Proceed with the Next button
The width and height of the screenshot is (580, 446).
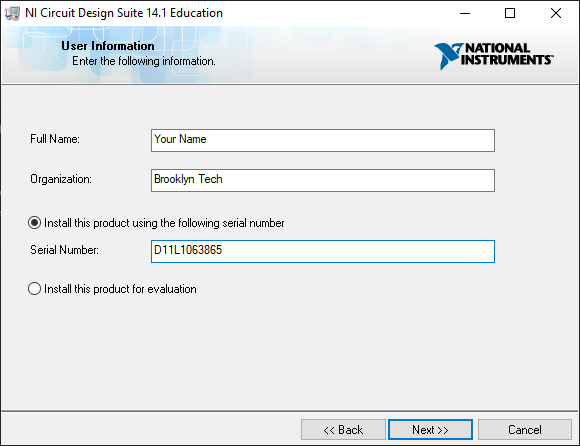(x=430, y=430)
